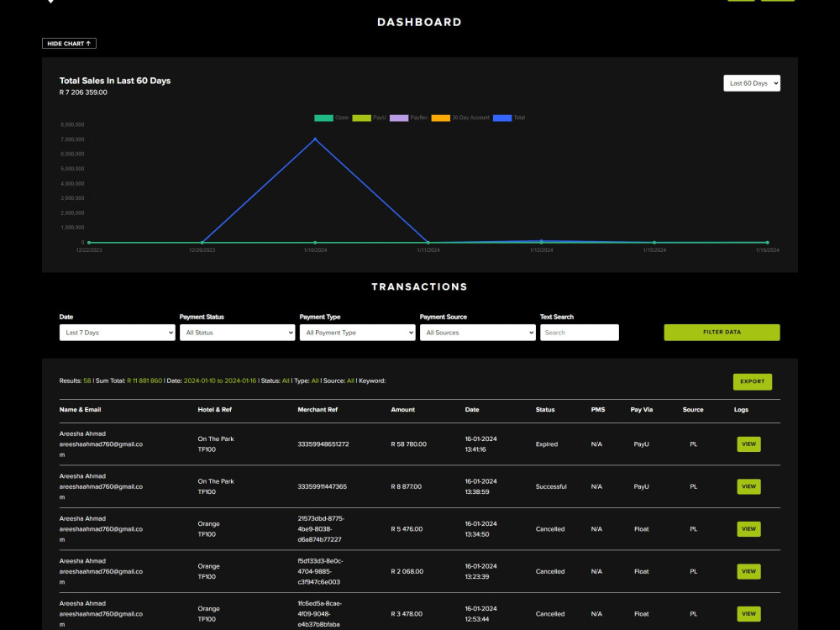Click the Amount column header
The image size is (840, 630).
coord(402,410)
